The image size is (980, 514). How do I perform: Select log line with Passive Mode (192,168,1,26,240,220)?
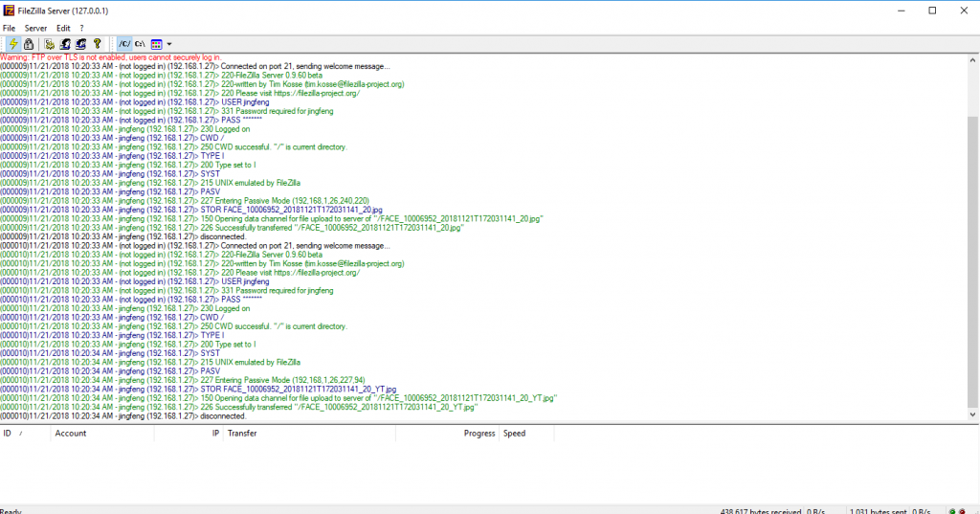coord(185,201)
